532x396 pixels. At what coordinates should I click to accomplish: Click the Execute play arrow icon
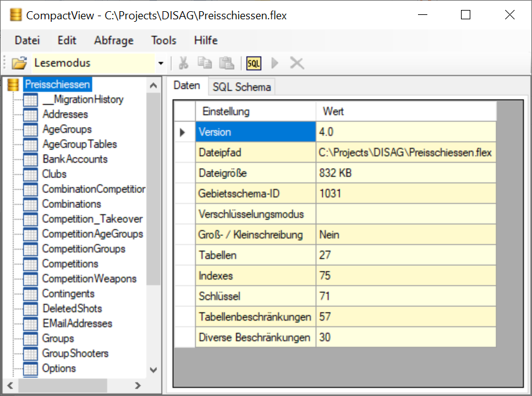pos(275,63)
